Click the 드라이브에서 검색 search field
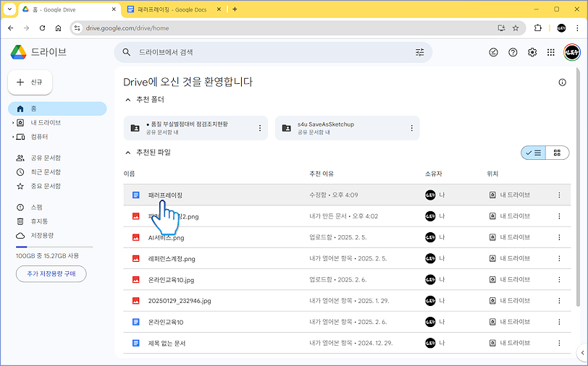 [x=273, y=53]
